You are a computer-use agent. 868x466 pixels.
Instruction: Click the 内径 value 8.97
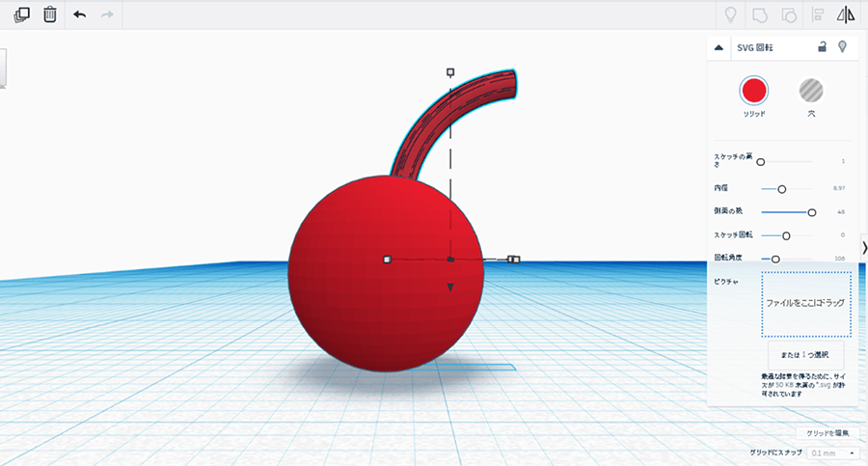[839, 188]
